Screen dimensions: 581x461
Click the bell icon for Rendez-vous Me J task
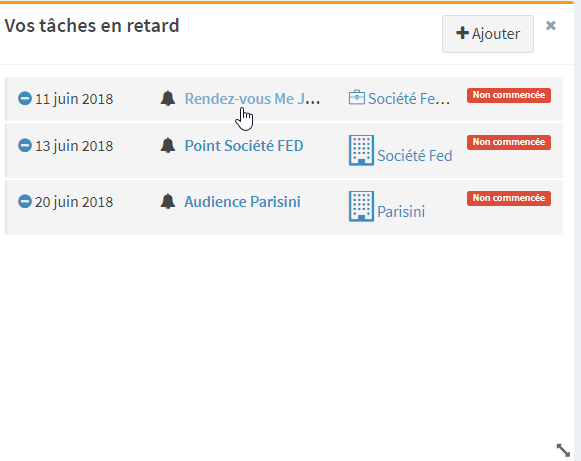[x=168, y=99]
